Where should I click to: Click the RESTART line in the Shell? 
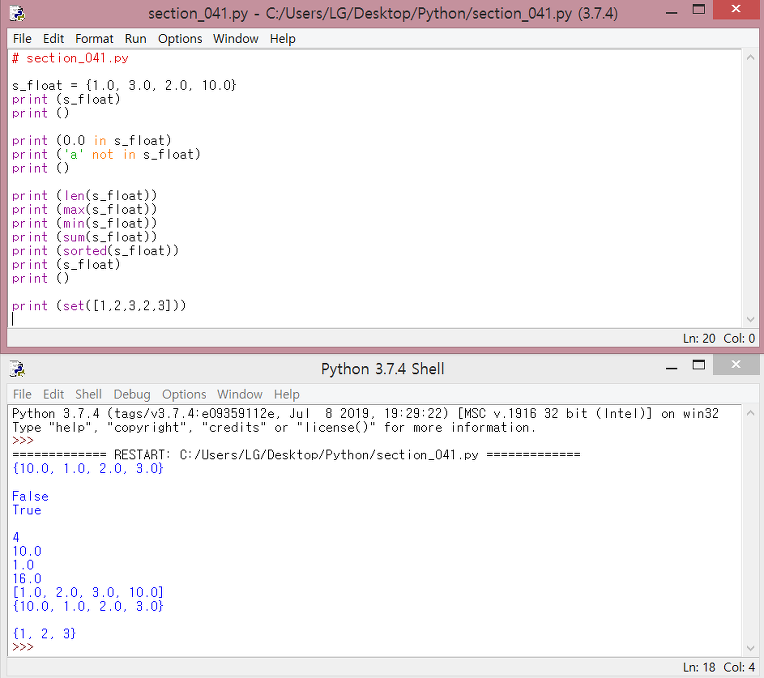click(x=296, y=455)
